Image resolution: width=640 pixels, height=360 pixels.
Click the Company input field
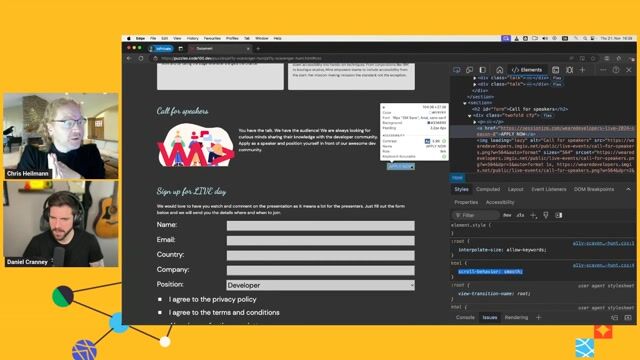pos(320,270)
